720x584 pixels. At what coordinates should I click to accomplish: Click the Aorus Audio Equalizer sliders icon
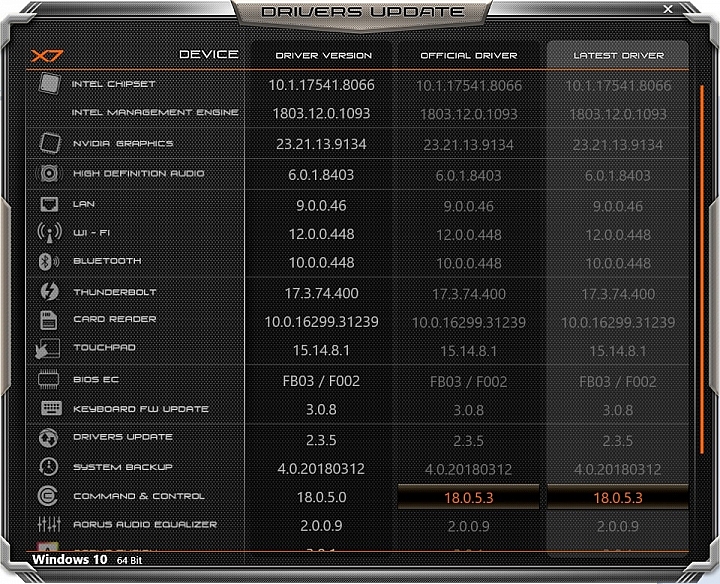[49, 524]
